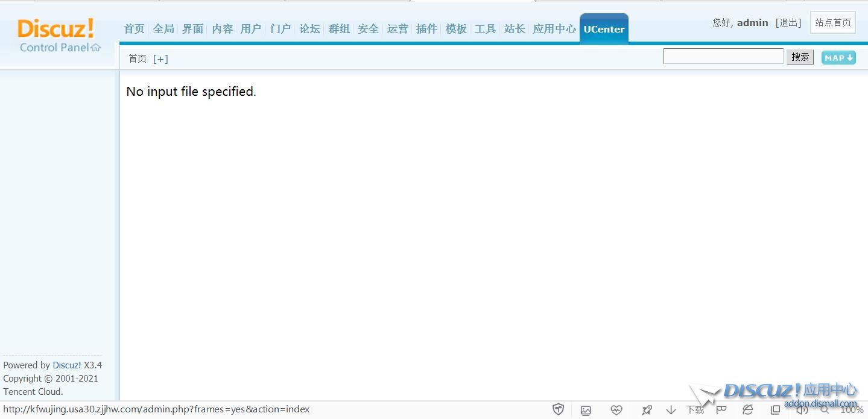The height and width of the screenshot is (419, 868).
Task: Click the 退出 logout link
Action: click(x=788, y=23)
